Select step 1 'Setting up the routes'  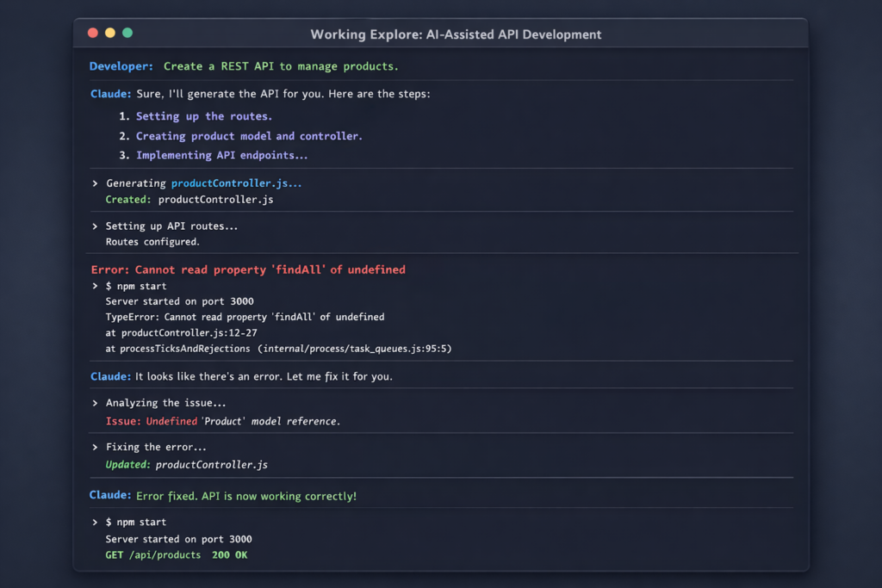203,116
